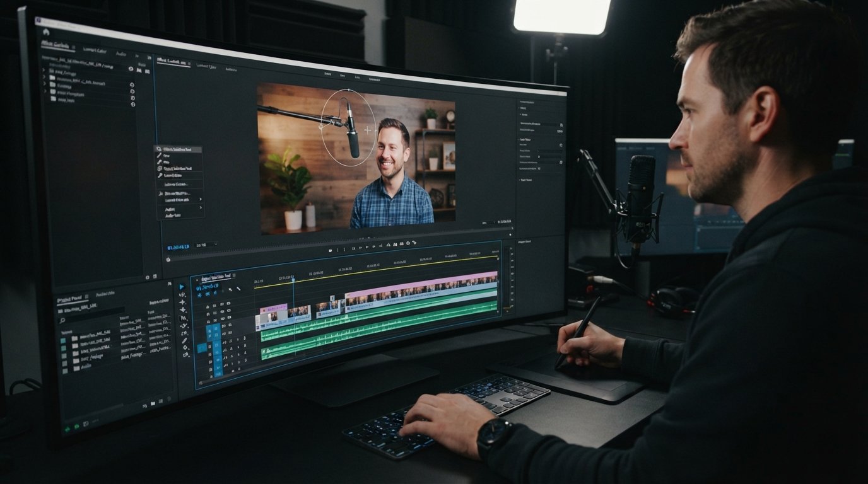Click the magnifier search icon in the project panel
Image resolution: width=868 pixels, height=484 pixels.
pos(63,321)
